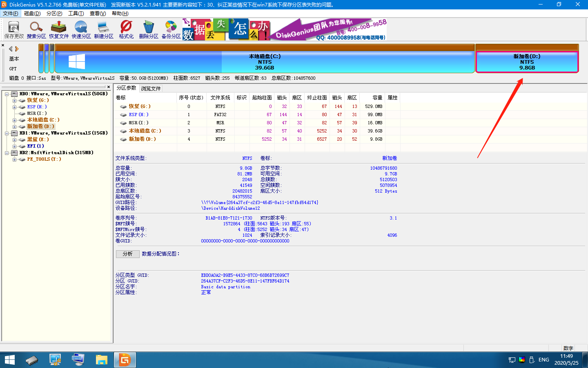Open the 磁盘(D) menu
Viewport: 588px width, 368px height.
coord(32,13)
